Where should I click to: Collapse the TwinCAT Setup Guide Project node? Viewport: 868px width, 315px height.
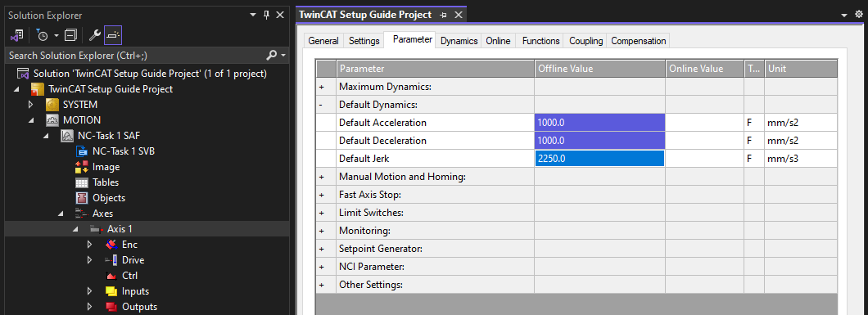(16, 89)
